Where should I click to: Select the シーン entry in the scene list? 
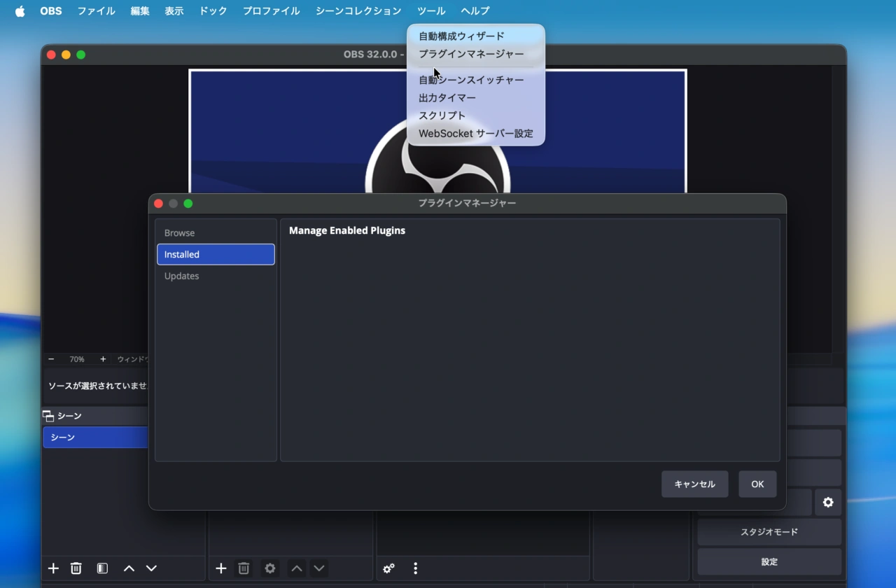[64, 437]
